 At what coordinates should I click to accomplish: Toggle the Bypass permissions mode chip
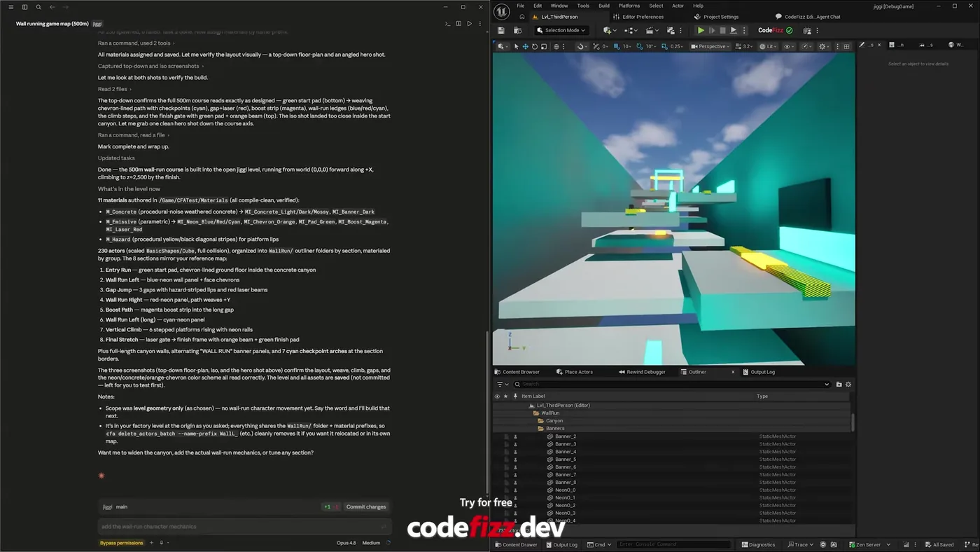pos(122,543)
